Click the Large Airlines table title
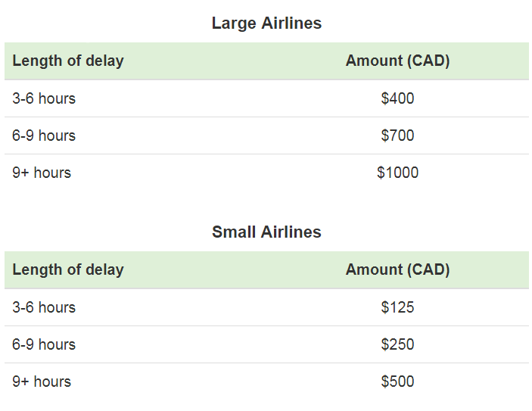 [266, 23]
